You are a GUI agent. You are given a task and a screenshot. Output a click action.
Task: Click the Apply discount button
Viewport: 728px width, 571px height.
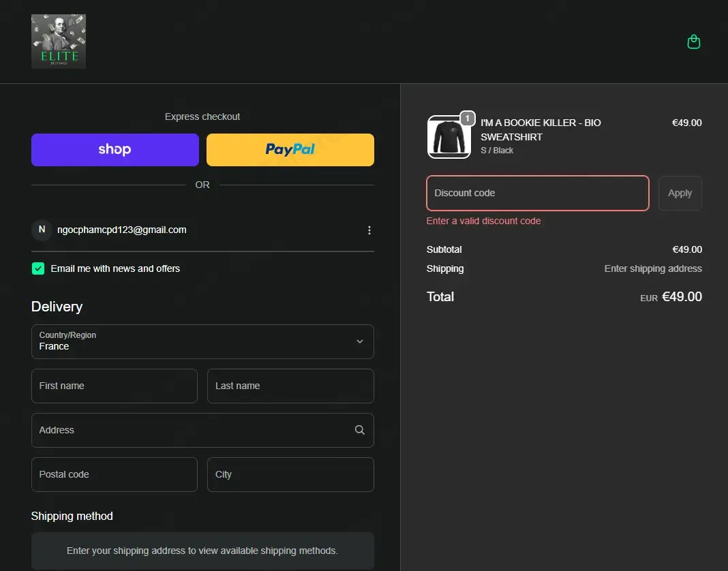tap(680, 193)
